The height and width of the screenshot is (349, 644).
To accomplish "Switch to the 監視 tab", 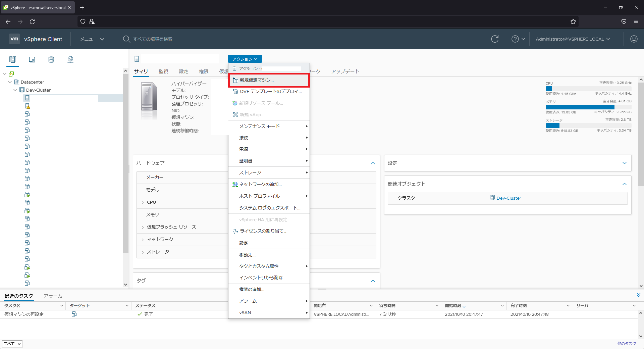I will (163, 71).
